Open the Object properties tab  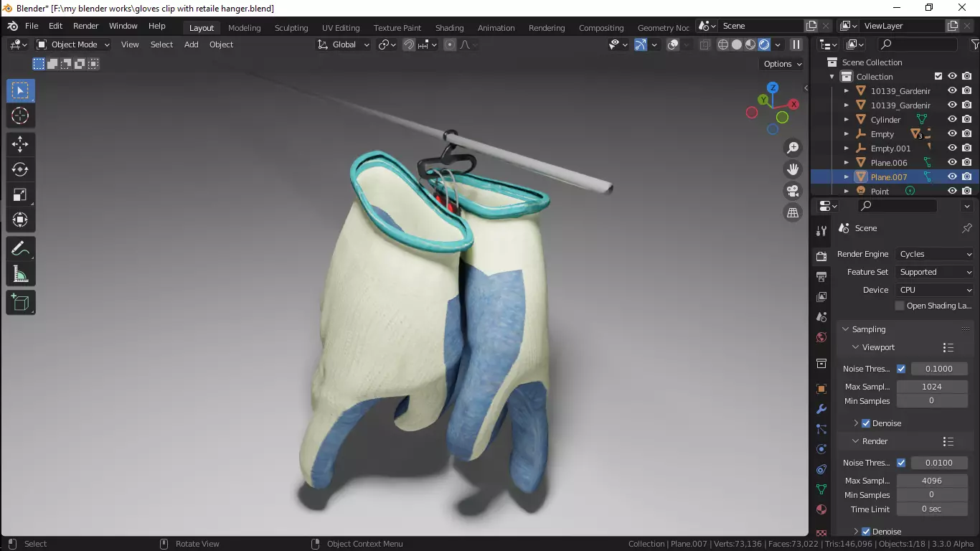tap(821, 389)
